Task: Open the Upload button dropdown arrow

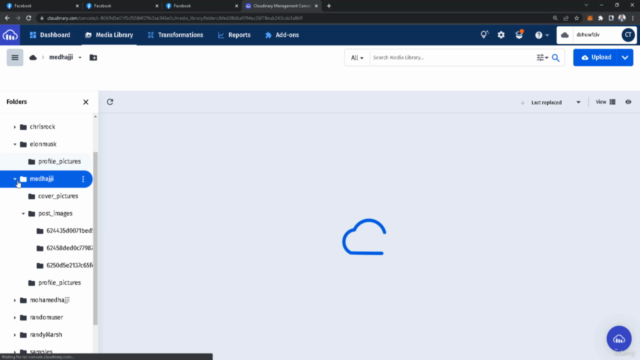Action: point(625,58)
